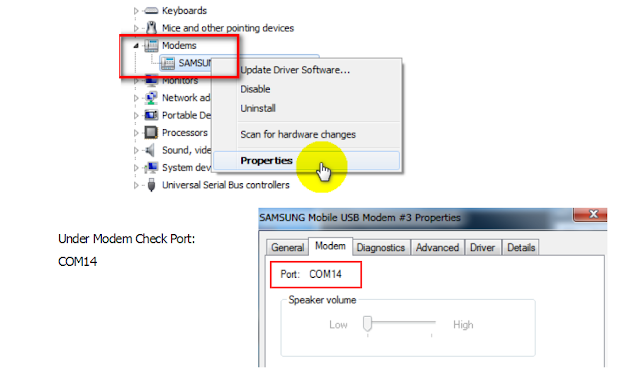Click the Port COM14 value text
Viewport: 640px width, 378px height.
pos(325,274)
